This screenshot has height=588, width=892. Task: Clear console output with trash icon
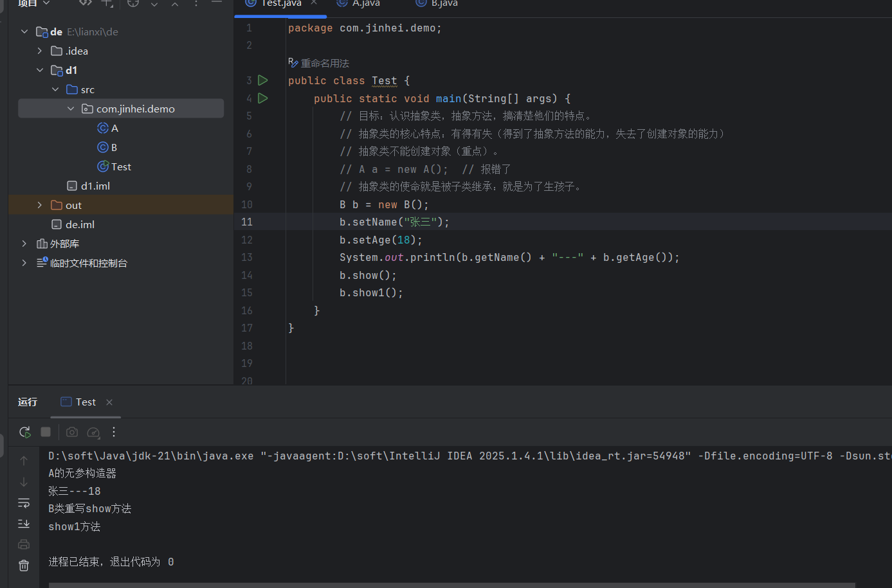coord(24,566)
